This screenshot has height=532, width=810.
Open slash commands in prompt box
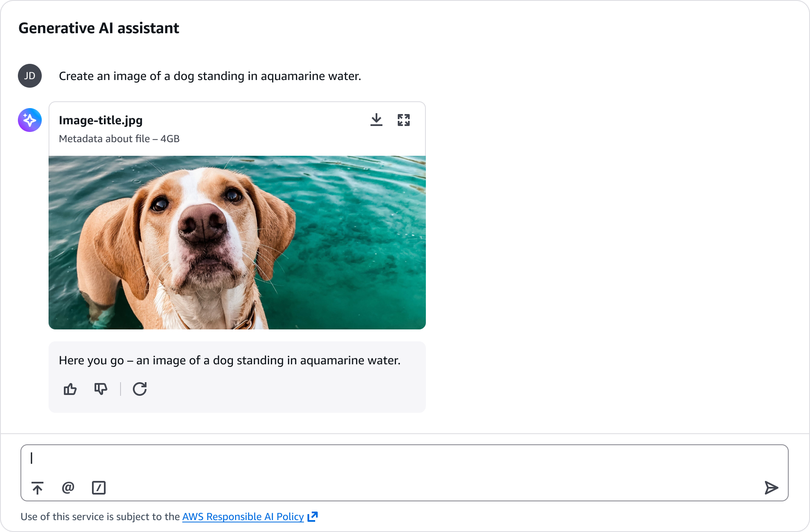(99, 488)
